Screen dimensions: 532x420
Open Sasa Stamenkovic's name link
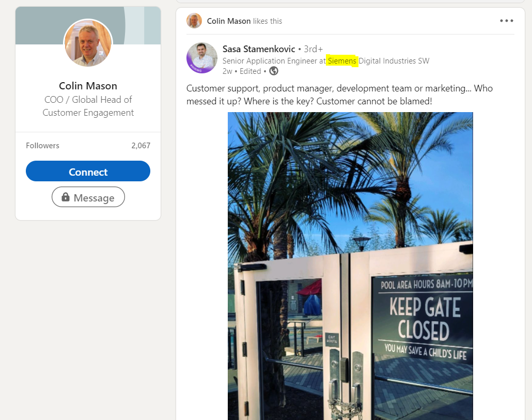point(259,49)
